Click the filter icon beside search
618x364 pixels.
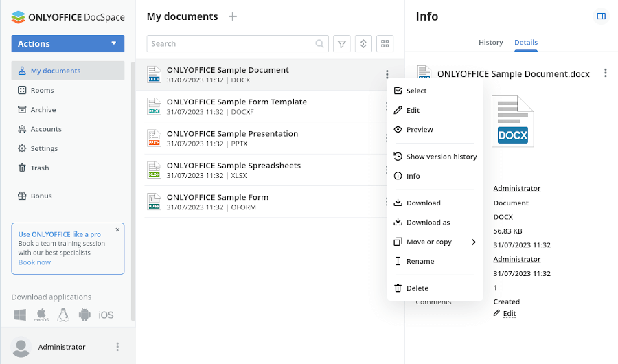341,44
